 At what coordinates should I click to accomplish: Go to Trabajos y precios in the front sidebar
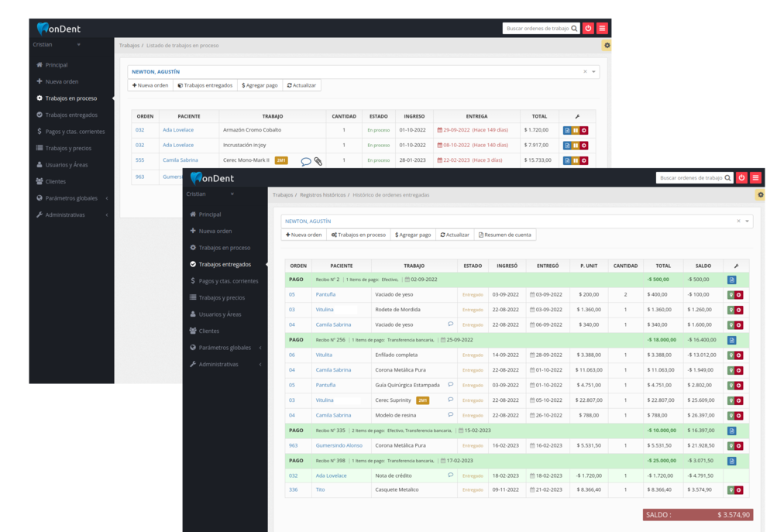pos(221,298)
